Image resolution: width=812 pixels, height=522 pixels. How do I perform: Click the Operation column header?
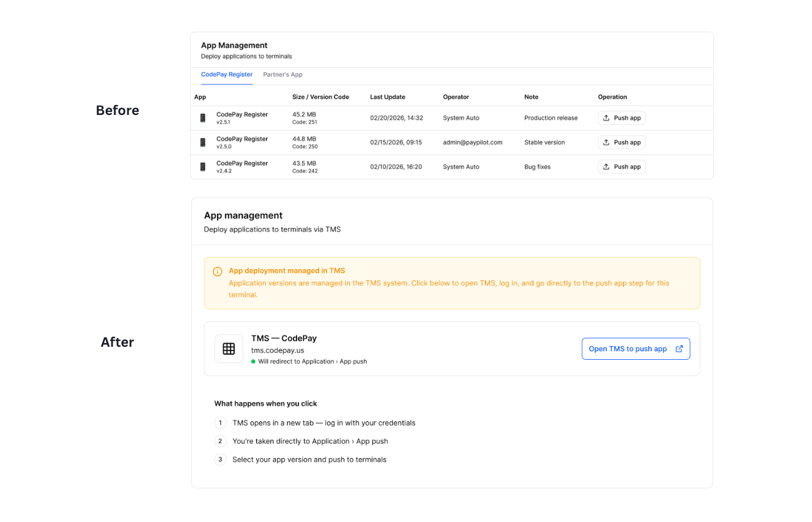coord(612,97)
